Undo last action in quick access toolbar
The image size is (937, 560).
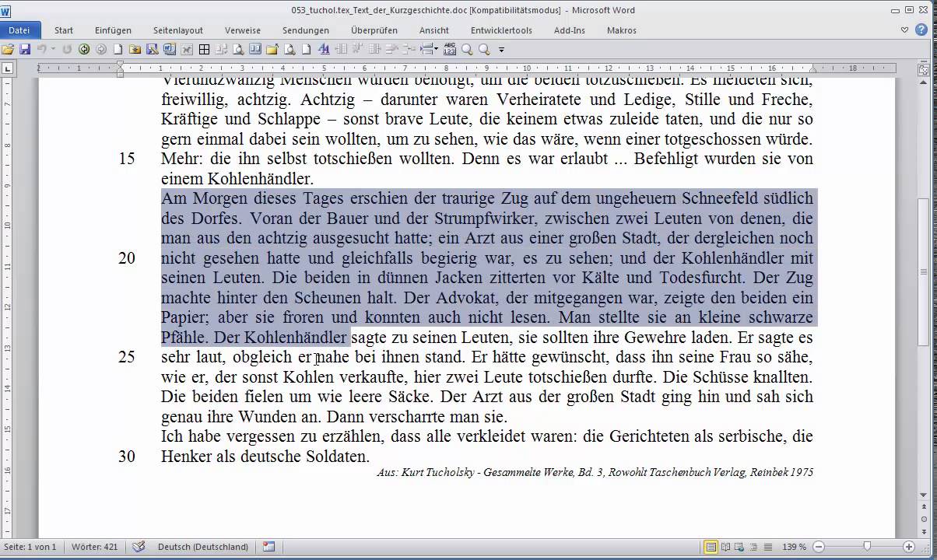(x=41, y=49)
